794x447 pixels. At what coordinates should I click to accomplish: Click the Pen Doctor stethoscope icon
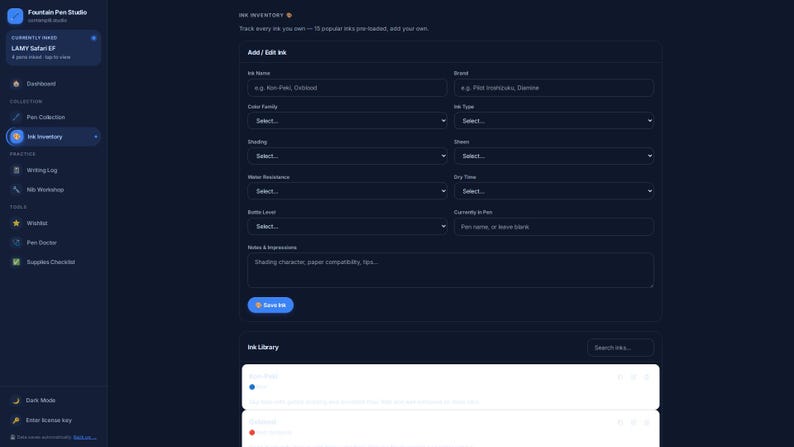[x=16, y=242]
